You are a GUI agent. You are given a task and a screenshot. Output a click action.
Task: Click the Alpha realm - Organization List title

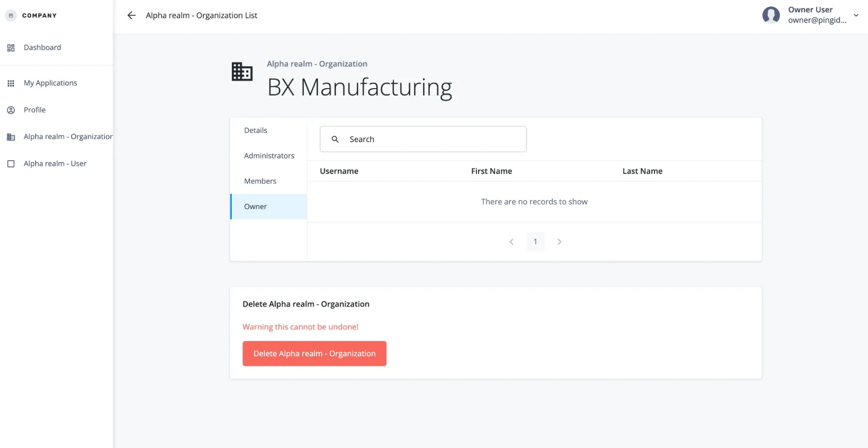click(201, 15)
